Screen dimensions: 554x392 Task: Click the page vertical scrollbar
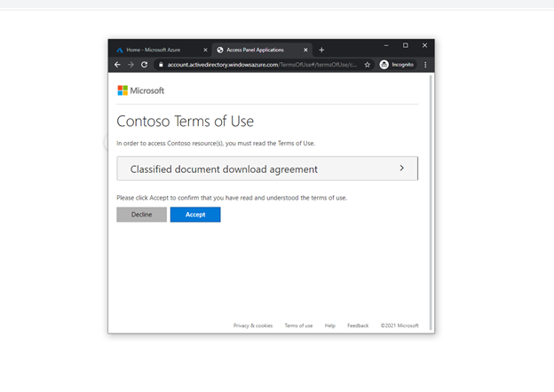click(x=431, y=202)
